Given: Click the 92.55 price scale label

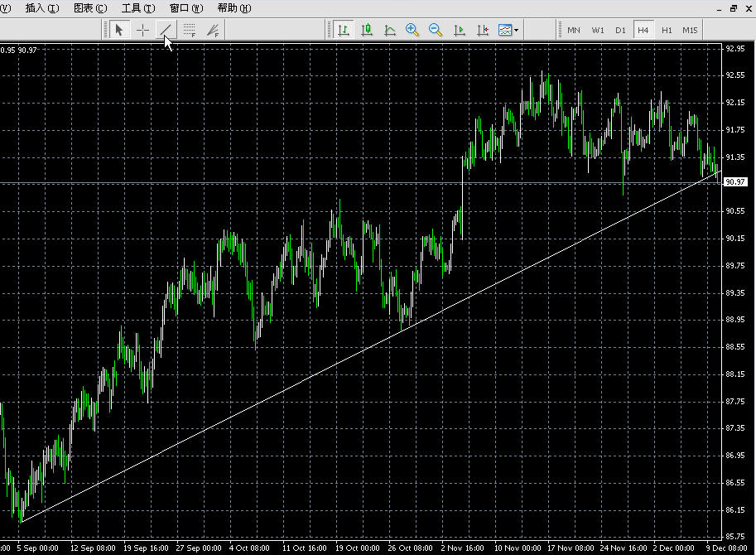Looking at the screenshot, I should tap(735, 75).
